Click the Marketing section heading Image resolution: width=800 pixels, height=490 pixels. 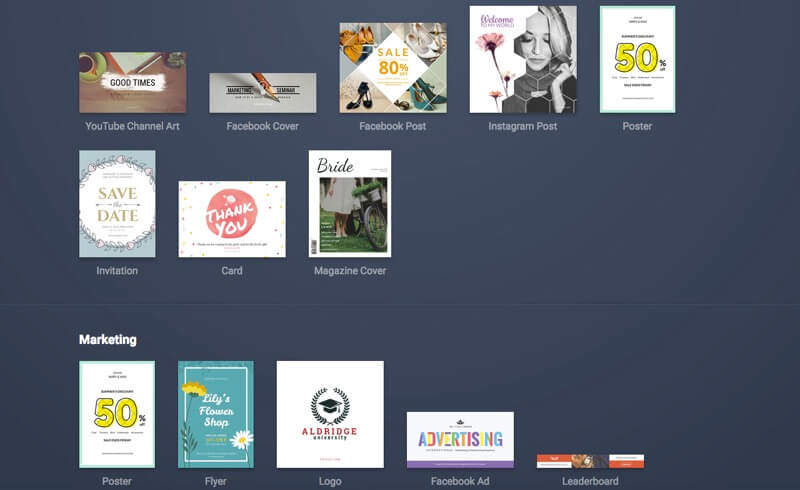pyautogui.click(x=108, y=339)
